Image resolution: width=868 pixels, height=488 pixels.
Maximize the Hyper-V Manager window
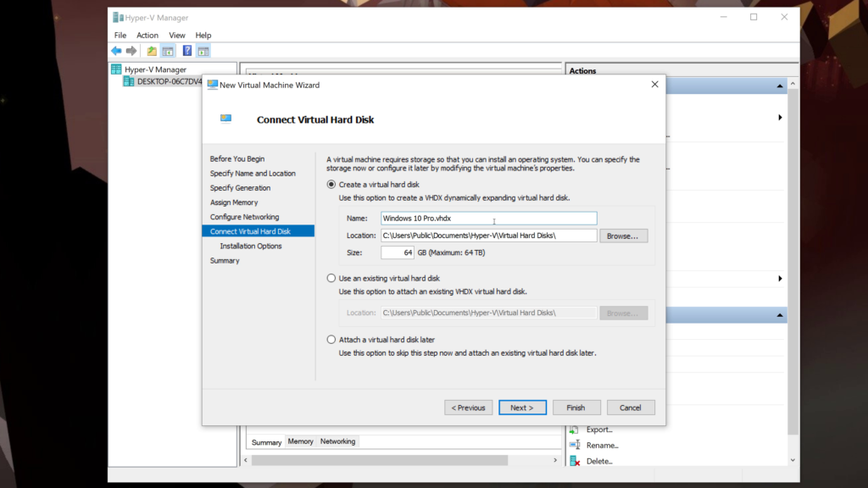(x=754, y=17)
